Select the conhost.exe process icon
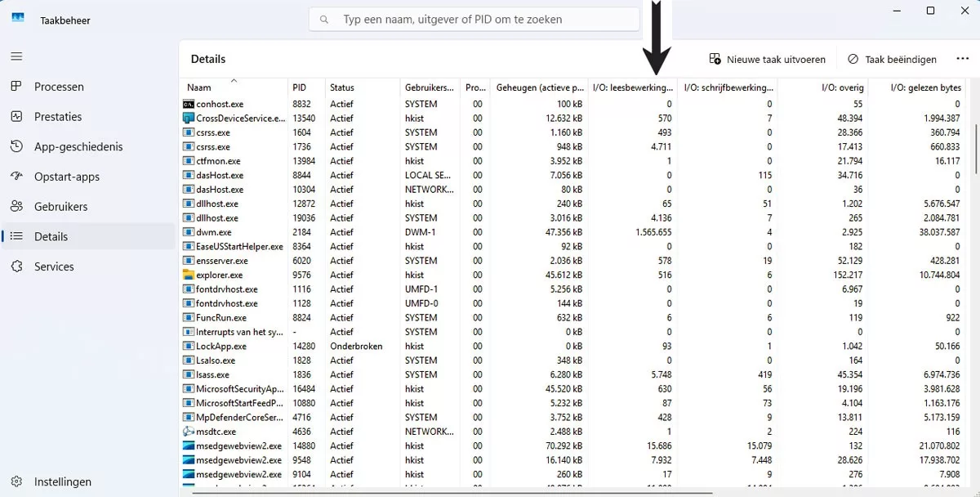This screenshot has width=980, height=497. pos(189,104)
